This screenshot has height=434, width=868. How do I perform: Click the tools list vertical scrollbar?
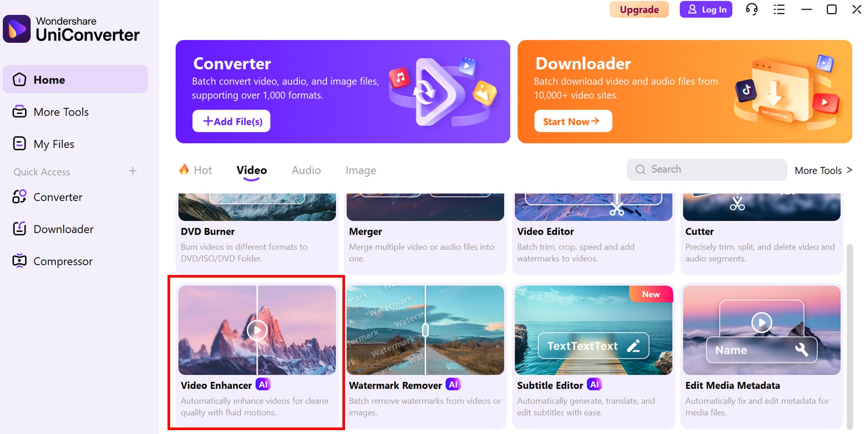[x=850, y=337]
